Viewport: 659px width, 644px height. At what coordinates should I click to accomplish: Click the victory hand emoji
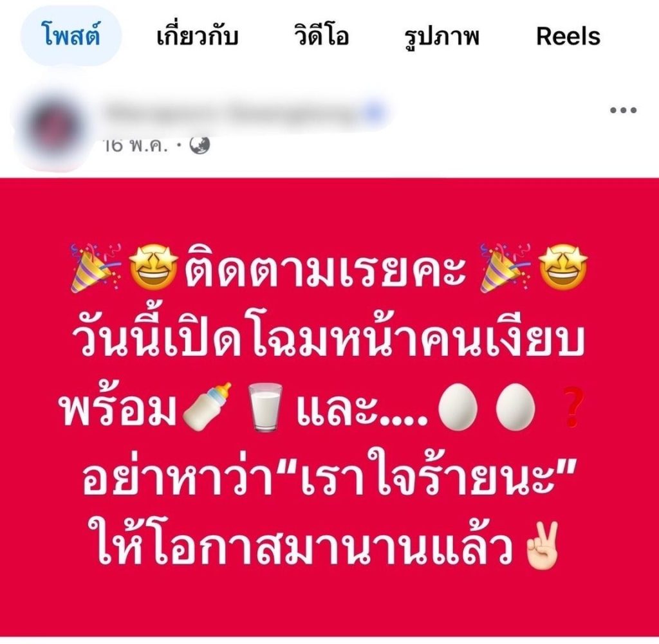pyautogui.click(x=544, y=544)
